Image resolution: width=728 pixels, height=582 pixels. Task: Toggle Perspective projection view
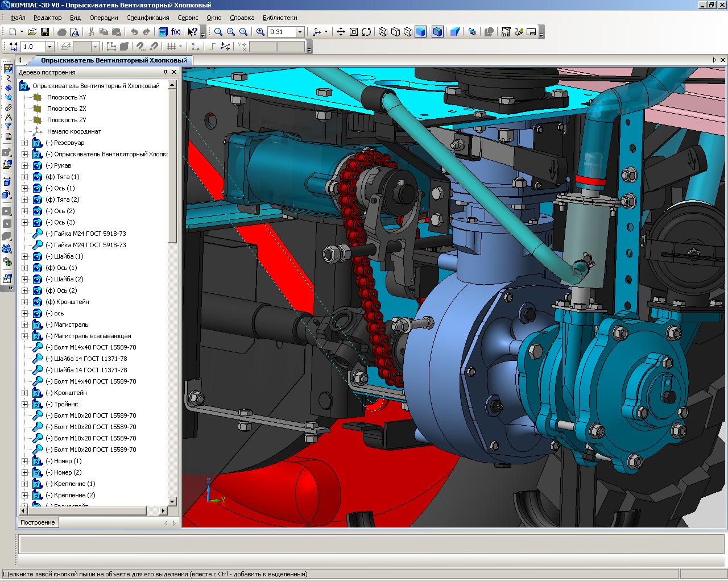point(454,32)
